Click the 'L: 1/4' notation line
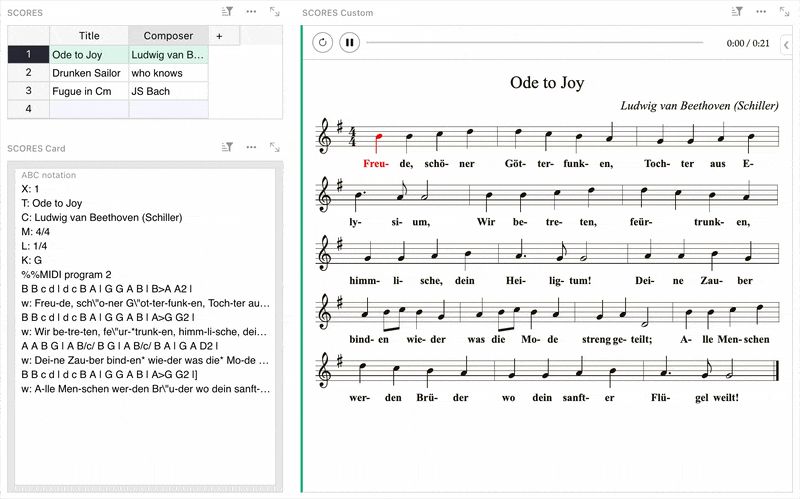 click(34, 246)
